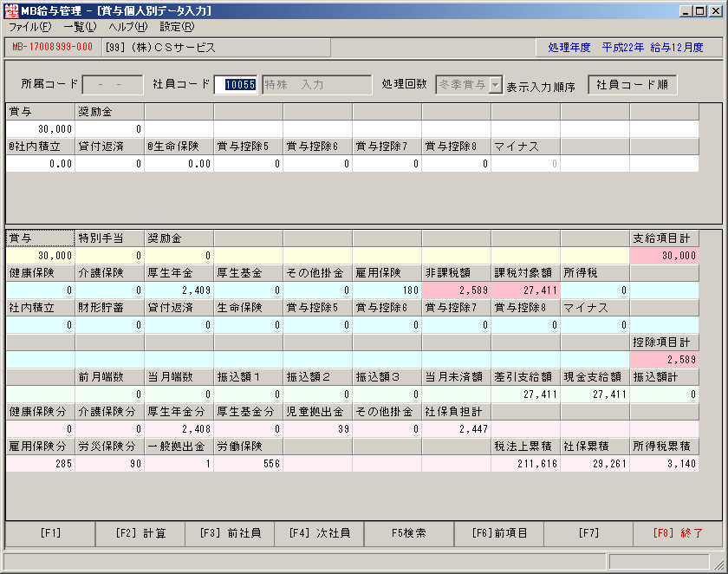The width and height of the screenshot is (728, 574).
Task: Click the blank [F7] function button
Action: (x=588, y=533)
